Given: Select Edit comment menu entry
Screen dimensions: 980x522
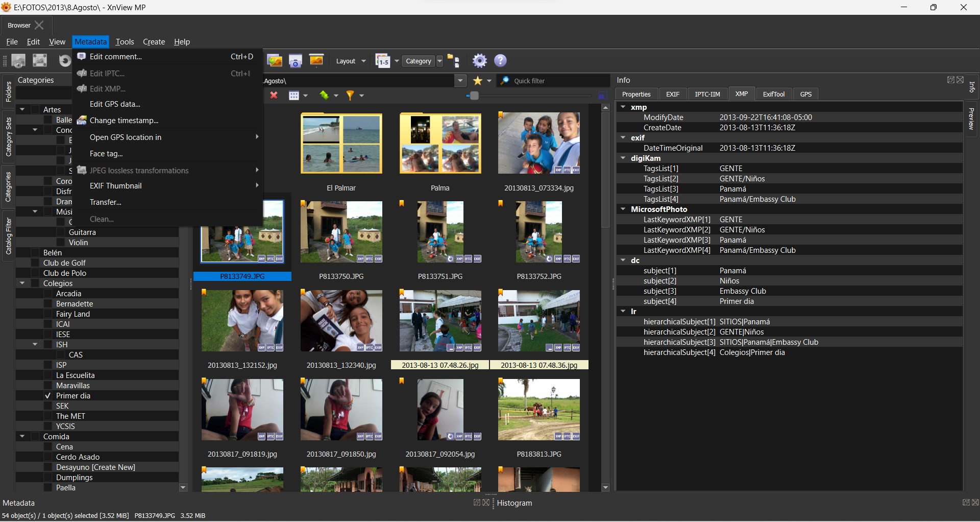Looking at the screenshot, I should click(116, 57).
